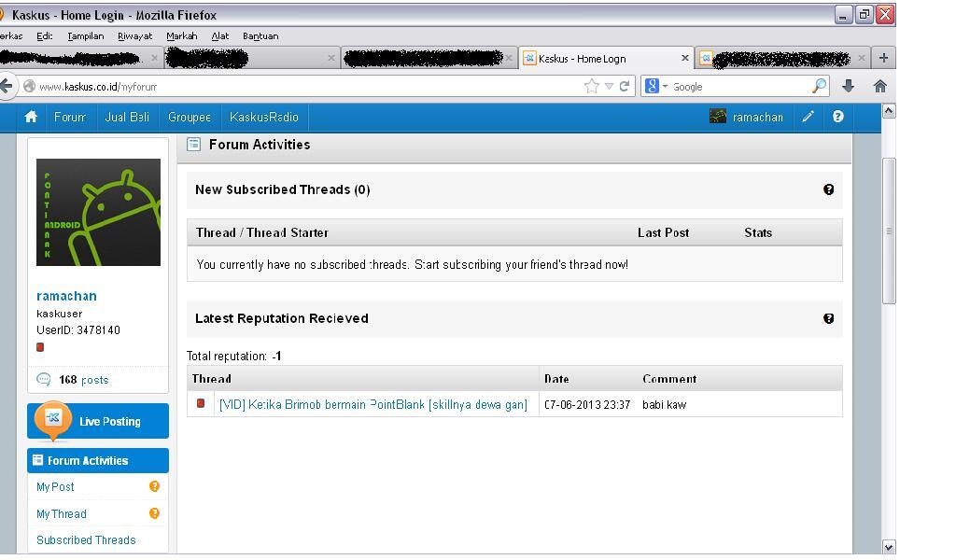Go to the Kaskus home icon

click(31, 117)
